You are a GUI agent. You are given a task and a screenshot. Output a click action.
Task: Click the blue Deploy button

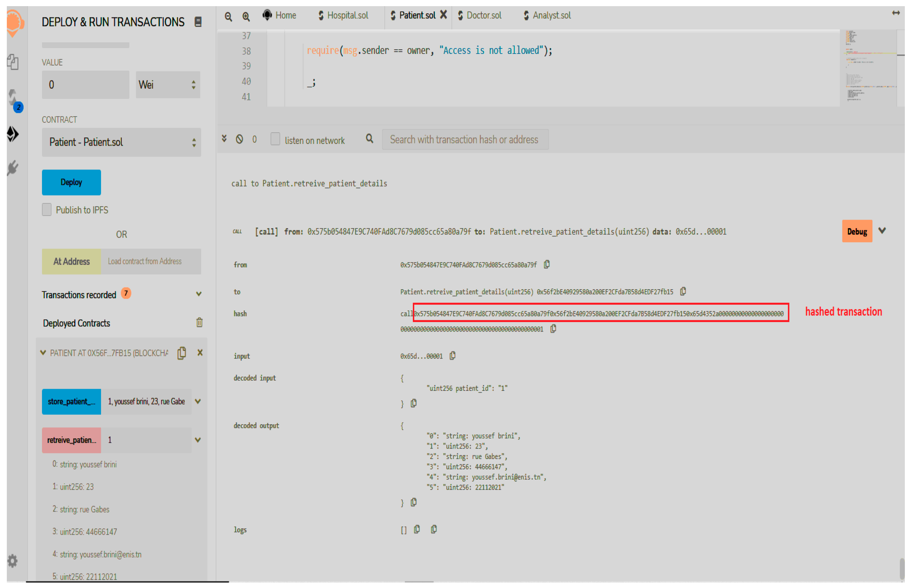(71, 182)
